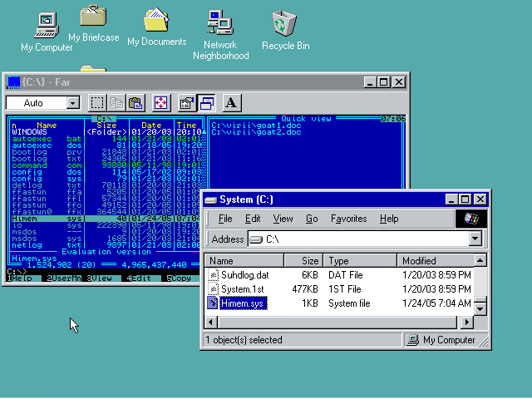Open the File menu in System (C:)
The image size is (532, 399).
225,219
